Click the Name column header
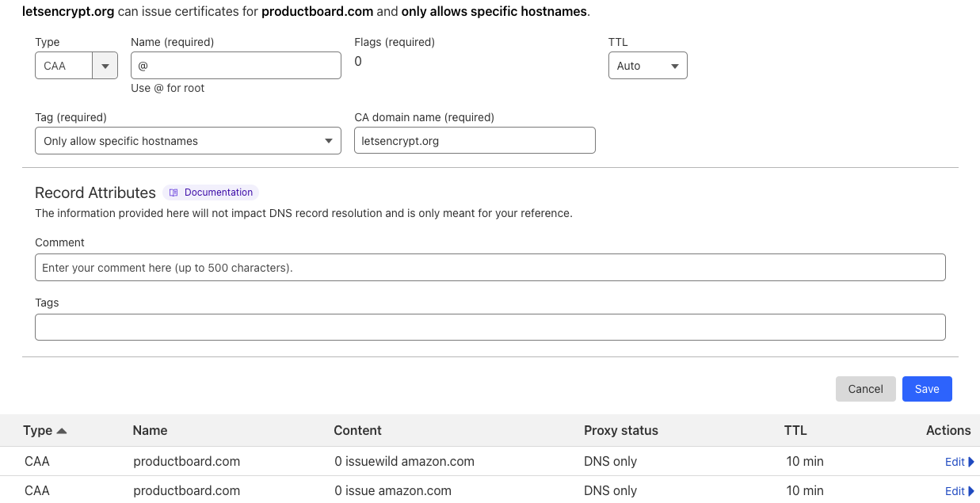980x503 pixels. tap(150, 431)
